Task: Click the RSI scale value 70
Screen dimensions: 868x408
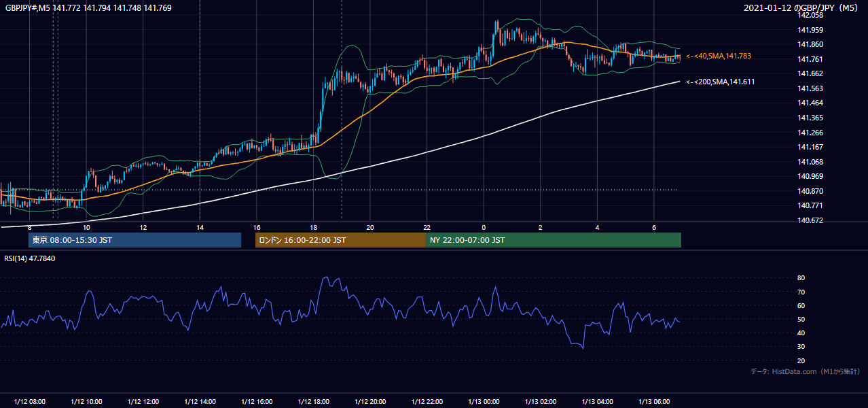Action: (801, 292)
